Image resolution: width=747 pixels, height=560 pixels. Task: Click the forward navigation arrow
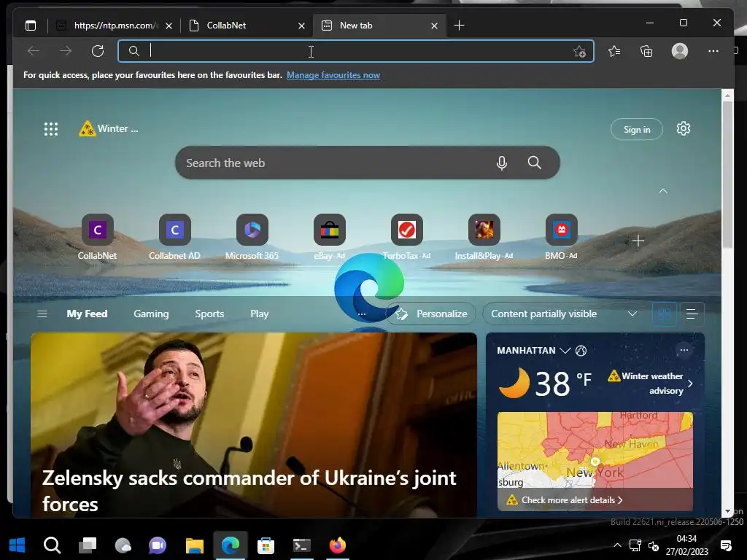pyautogui.click(x=66, y=51)
